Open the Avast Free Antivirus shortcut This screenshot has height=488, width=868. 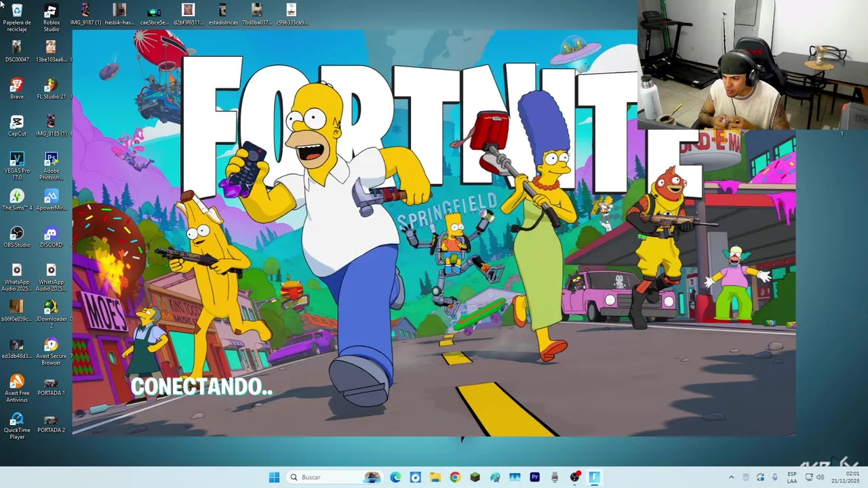coord(17,389)
